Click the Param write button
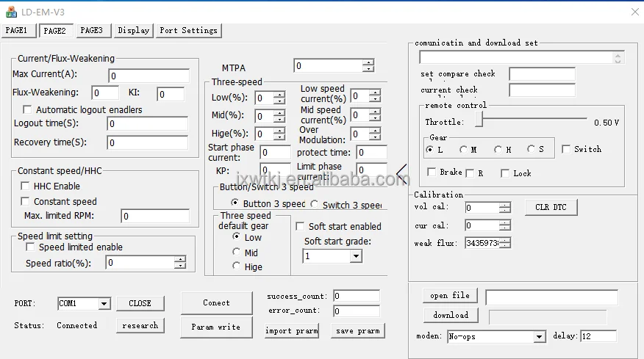This screenshot has width=644, height=359. [216, 327]
